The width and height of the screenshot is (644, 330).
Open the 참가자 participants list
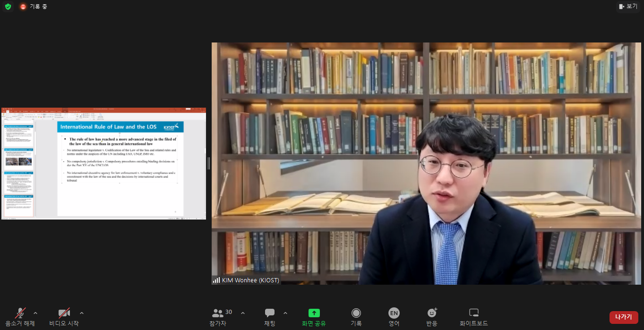218,317
